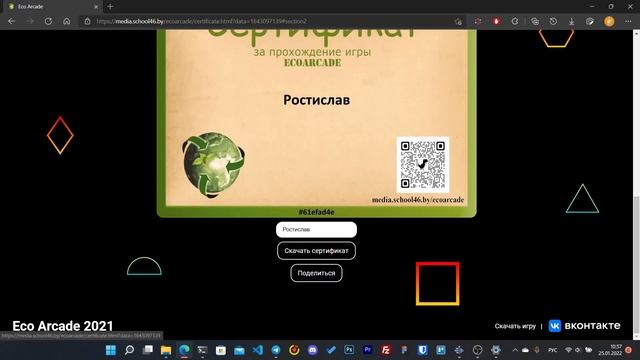Open Discord from the taskbar
The height and width of the screenshot is (360, 640).
[x=313, y=350]
